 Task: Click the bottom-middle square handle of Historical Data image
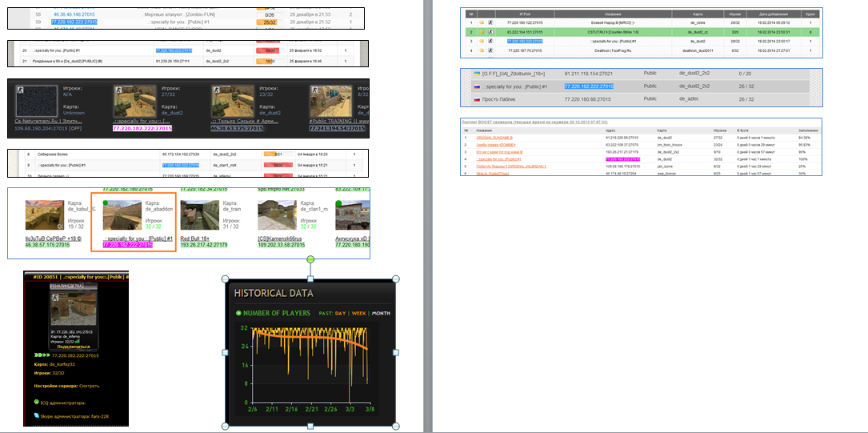click(x=310, y=426)
